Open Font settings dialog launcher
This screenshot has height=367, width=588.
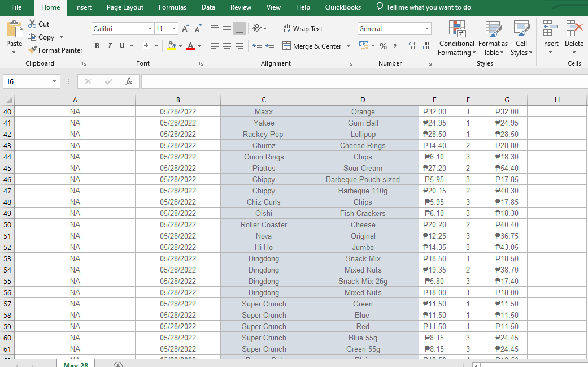tap(202, 64)
